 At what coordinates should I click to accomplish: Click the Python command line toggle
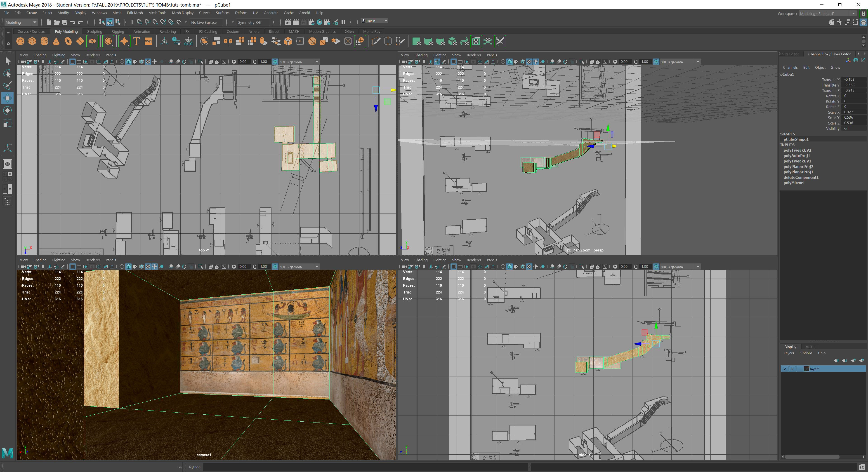[x=194, y=467]
